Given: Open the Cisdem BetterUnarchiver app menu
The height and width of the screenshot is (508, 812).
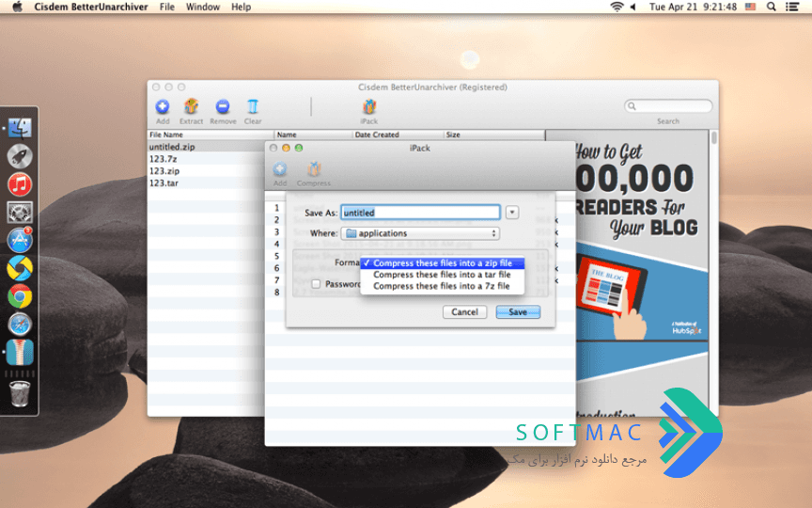Looking at the screenshot, I should tap(91, 7).
